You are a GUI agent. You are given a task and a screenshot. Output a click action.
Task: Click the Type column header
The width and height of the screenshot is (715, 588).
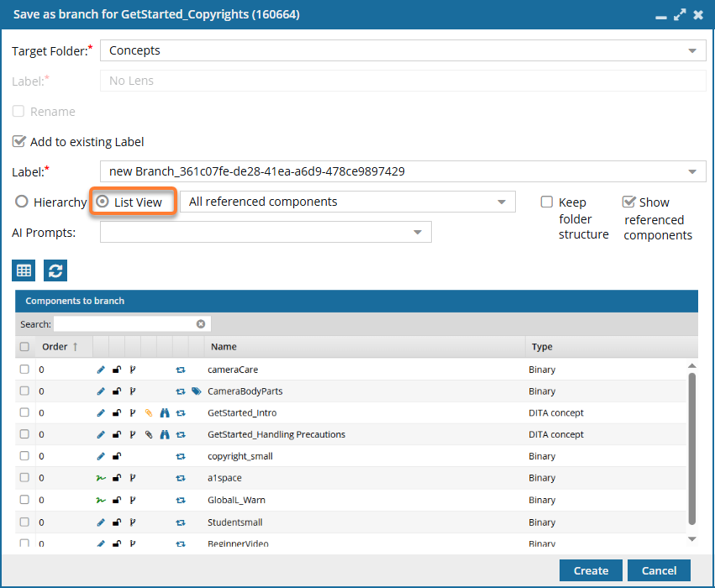[612, 347]
